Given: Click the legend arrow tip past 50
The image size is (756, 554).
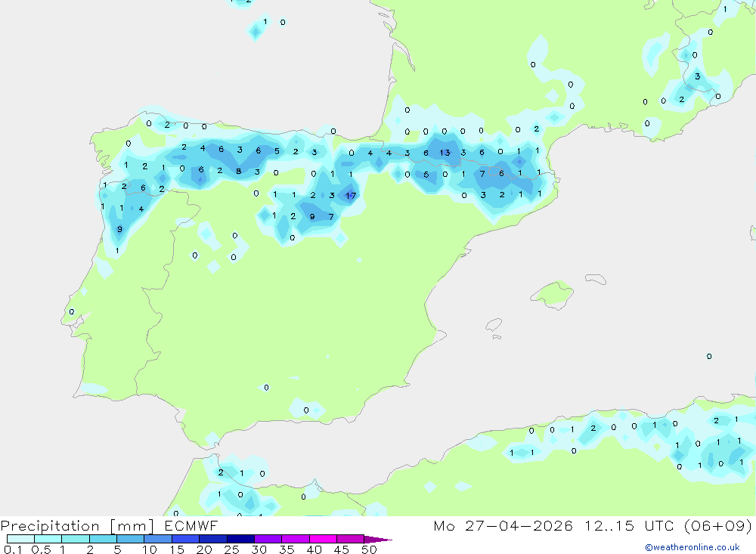Looking at the screenshot, I should pyautogui.click(x=378, y=539).
